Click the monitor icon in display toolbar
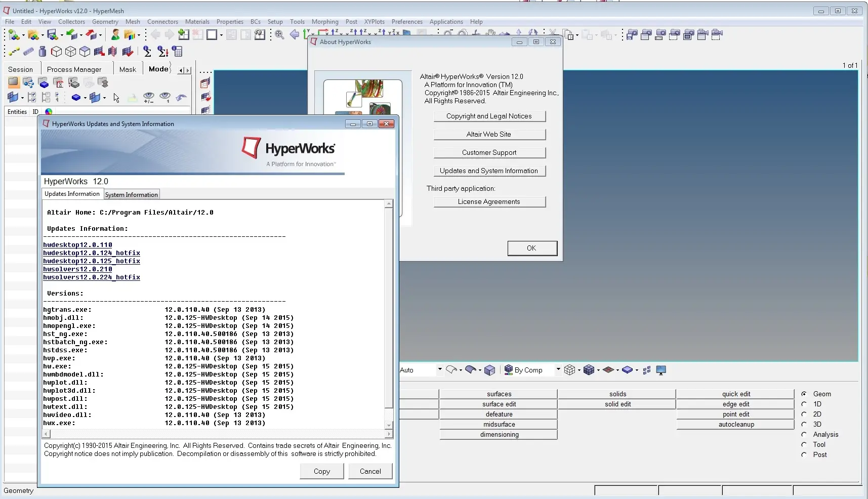The image size is (868, 499). click(661, 370)
